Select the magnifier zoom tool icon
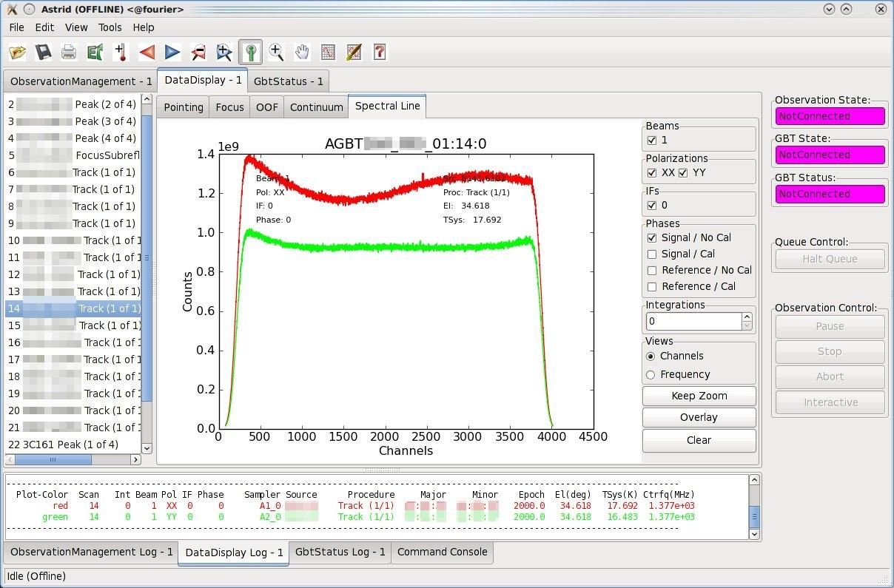The height and width of the screenshot is (588, 894). pos(276,52)
